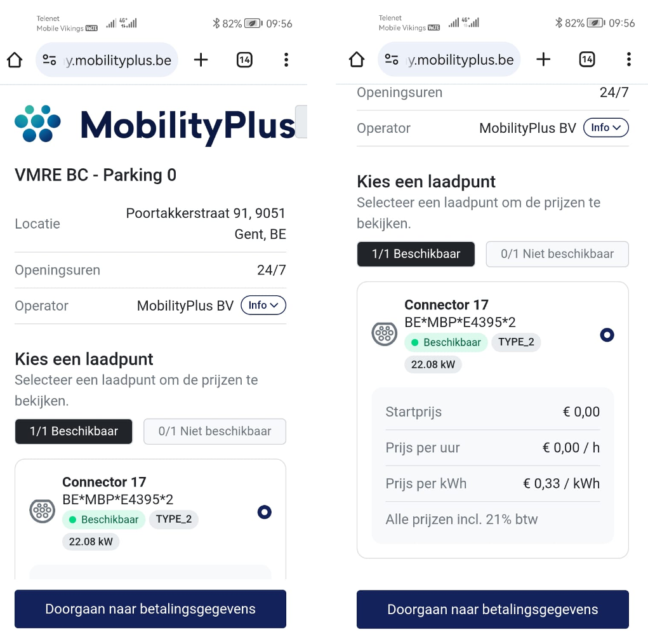648x644 pixels.
Task: Open a new browser tab with the plus icon
Action: coord(201,60)
